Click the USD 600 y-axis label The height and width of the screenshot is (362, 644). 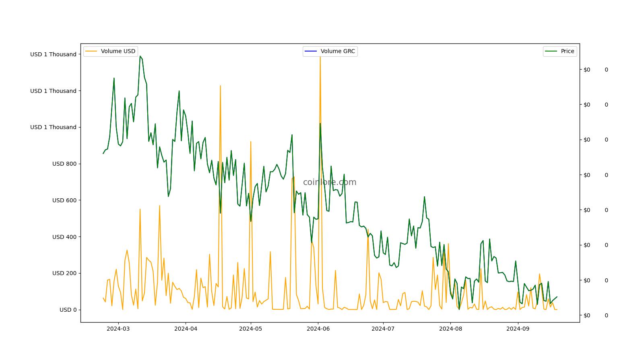pyautogui.click(x=64, y=200)
